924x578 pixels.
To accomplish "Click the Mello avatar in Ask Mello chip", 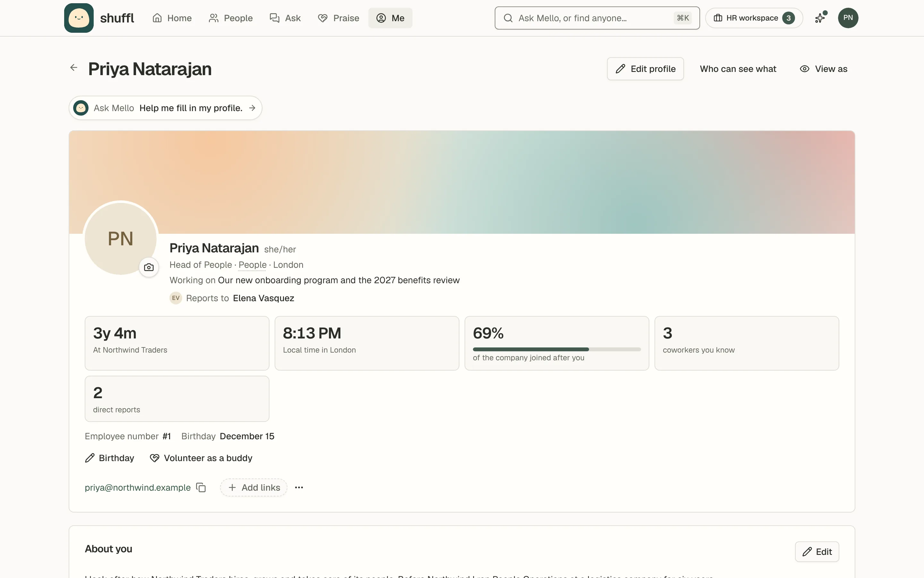I will [x=81, y=108].
